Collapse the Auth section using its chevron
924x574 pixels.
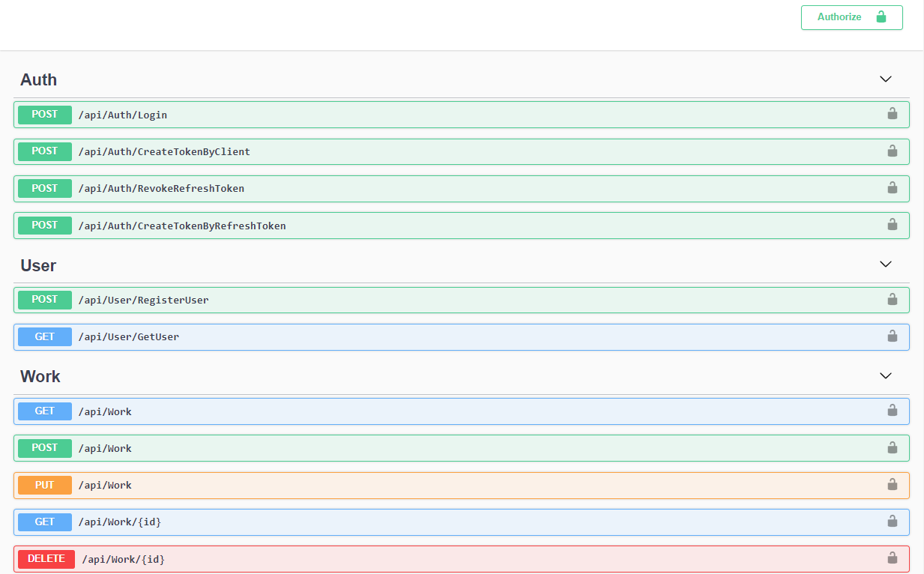(885, 79)
